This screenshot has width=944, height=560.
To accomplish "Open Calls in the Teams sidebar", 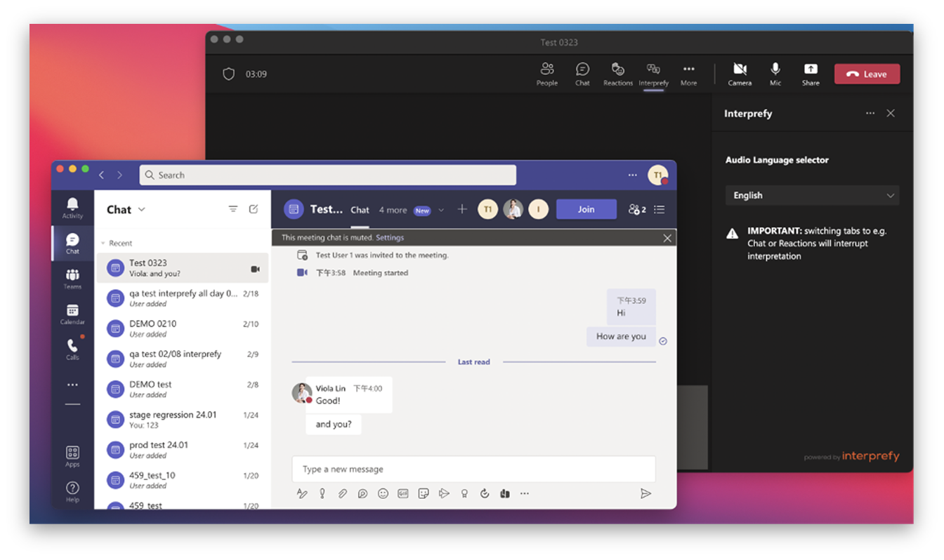I will coord(72,349).
